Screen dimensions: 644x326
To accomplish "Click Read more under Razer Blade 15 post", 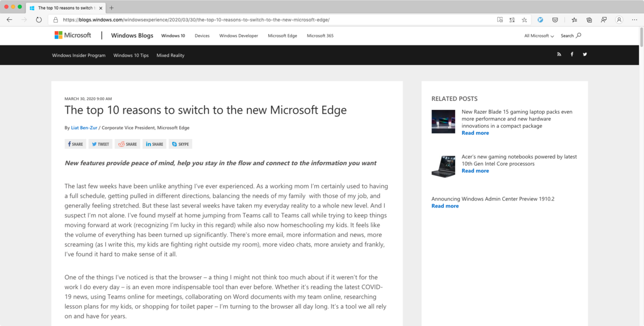I will tap(475, 133).
